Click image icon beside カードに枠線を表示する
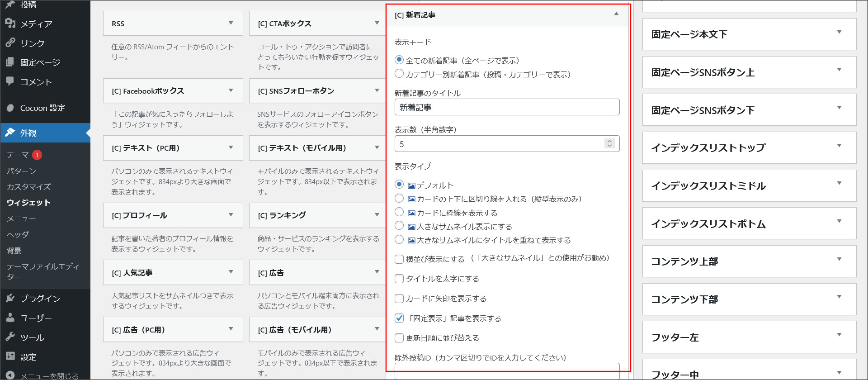Screen dimensions: 868x380 click(411, 213)
